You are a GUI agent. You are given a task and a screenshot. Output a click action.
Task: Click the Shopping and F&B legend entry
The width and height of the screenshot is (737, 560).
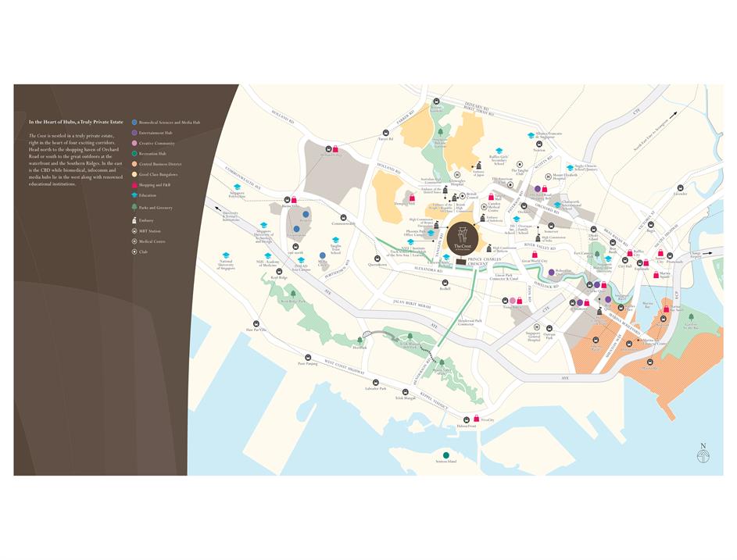pos(155,185)
